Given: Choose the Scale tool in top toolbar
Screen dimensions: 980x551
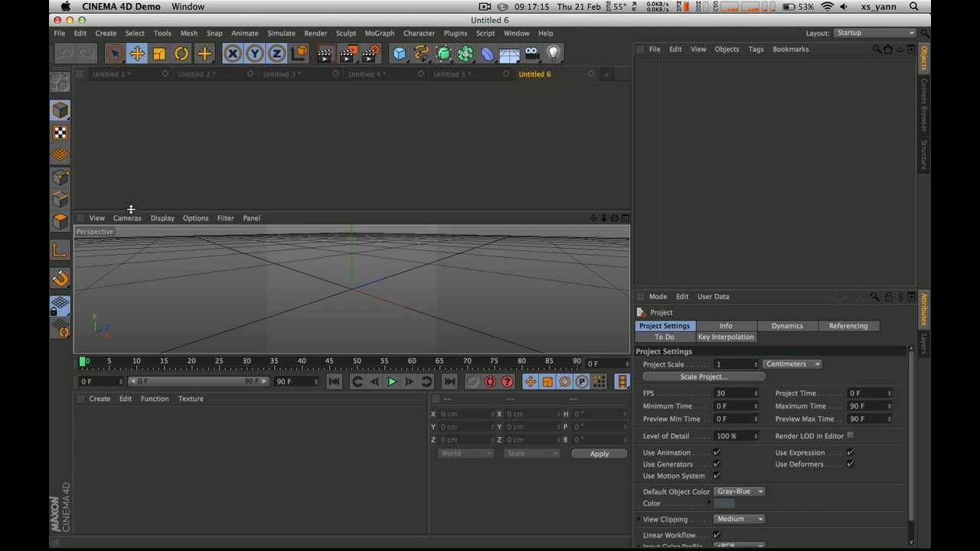Looking at the screenshot, I should tap(159, 54).
